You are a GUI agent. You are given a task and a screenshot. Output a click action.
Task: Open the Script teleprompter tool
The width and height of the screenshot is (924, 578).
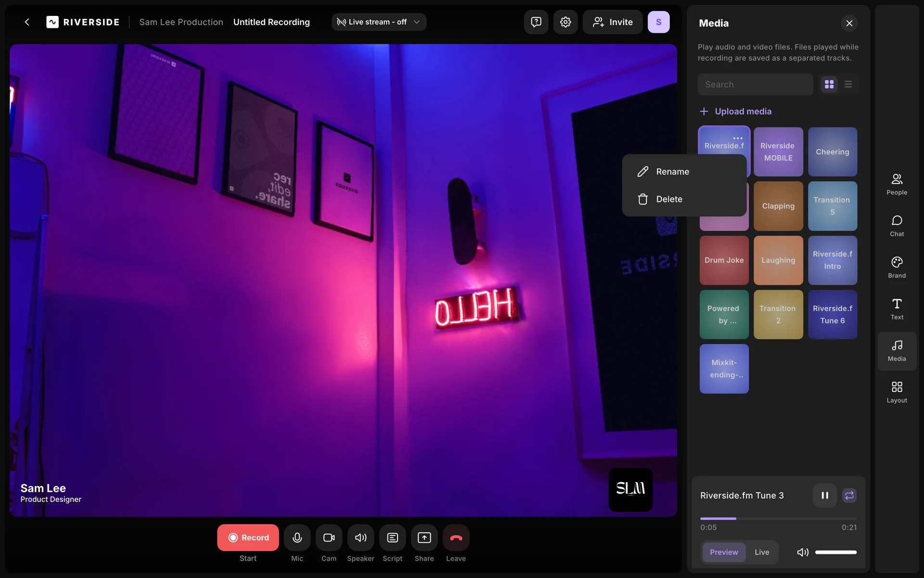pyautogui.click(x=392, y=538)
